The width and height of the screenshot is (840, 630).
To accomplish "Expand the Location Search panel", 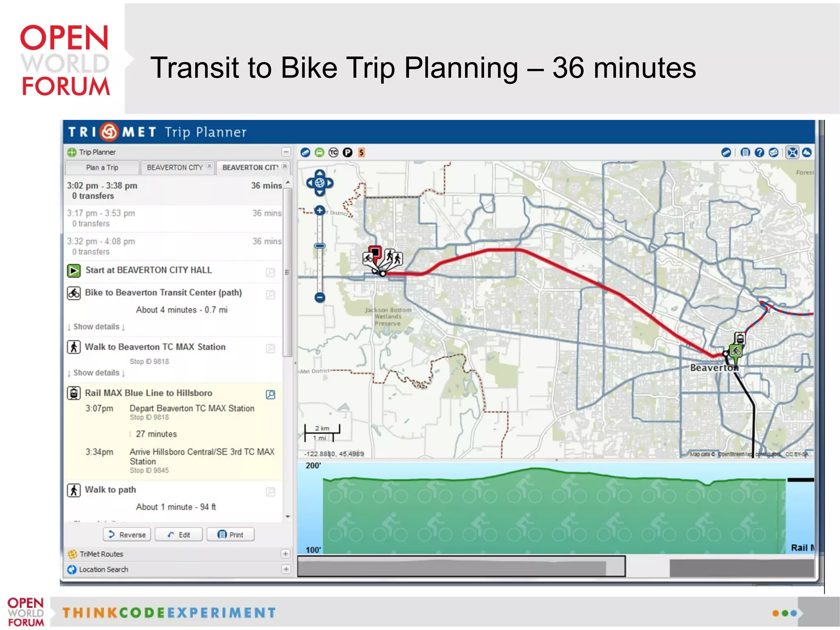I will (285, 569).
